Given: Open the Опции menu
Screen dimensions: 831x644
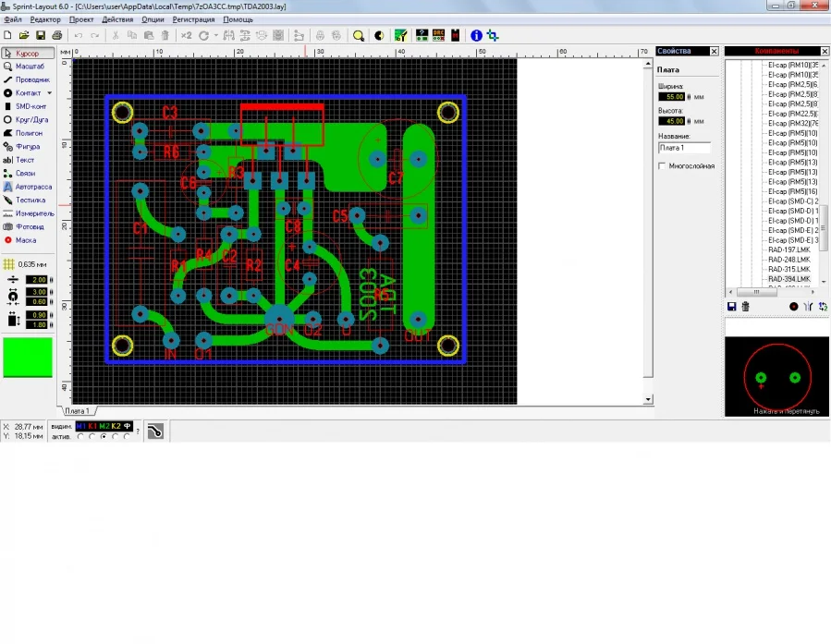Looking at the screenshot, I should (x=153, y=19).
